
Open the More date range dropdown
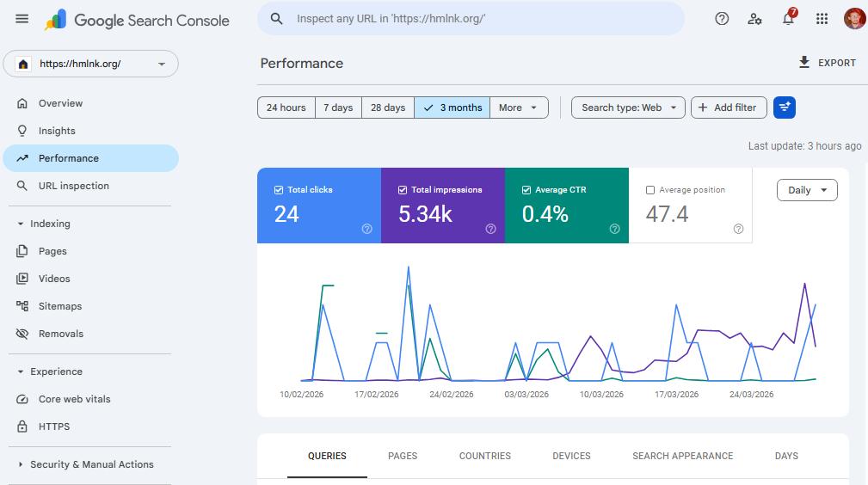pyautogui.click(x=519, y=107)
